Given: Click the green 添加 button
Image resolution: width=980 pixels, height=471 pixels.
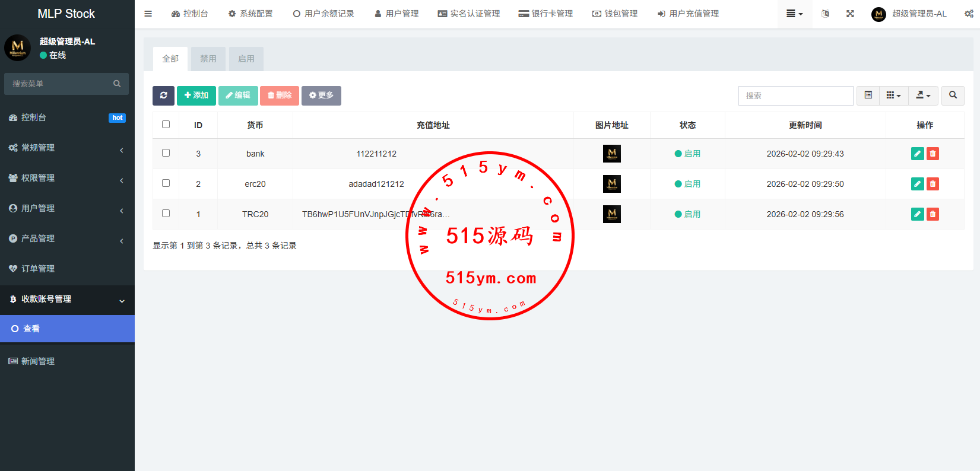Looking at the screenshot, I should point(196,96).
